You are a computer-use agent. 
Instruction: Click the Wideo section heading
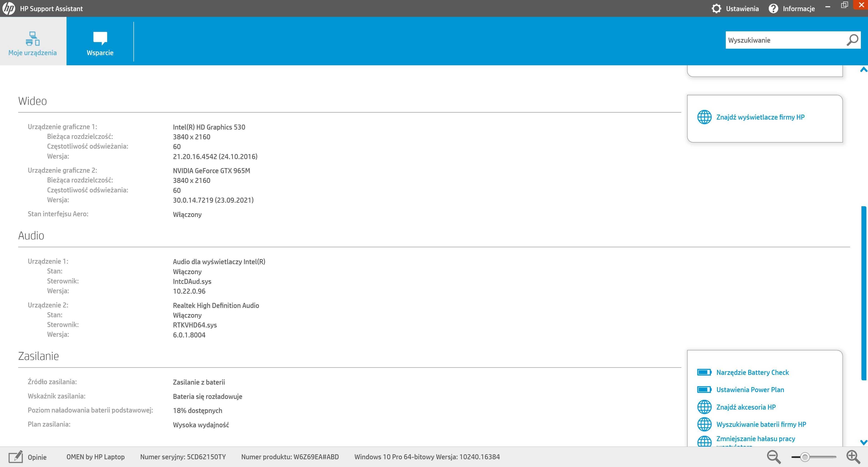[x=32, y=101]
